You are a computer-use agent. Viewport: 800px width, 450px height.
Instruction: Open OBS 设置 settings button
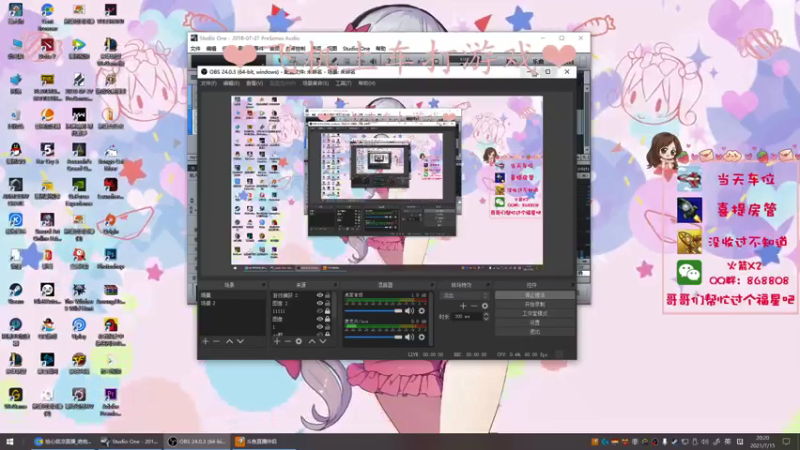point(535,323)
